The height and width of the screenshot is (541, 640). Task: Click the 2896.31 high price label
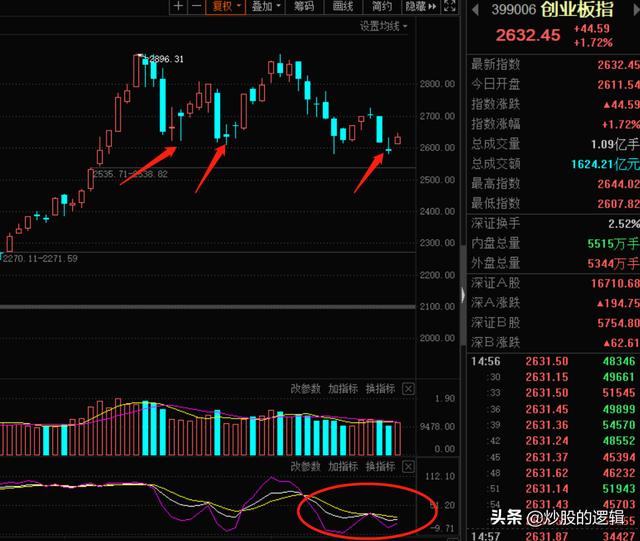click(167, 59)
